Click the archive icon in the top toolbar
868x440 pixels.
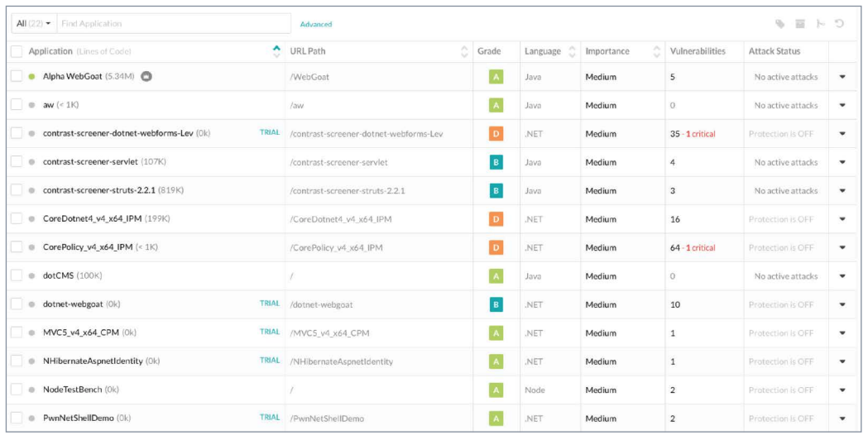coord(800,24)
